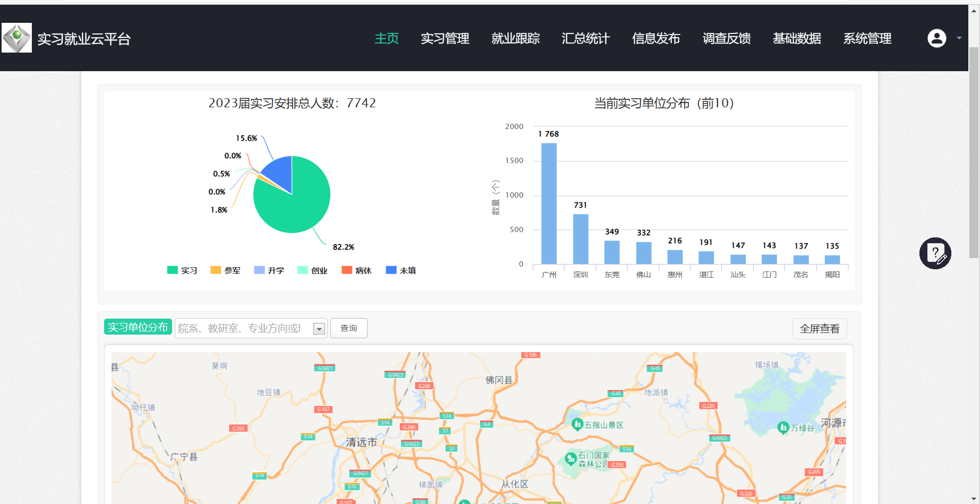980x504 pixels.
Task: Click the platform logo icon
Action: point(16,38)
